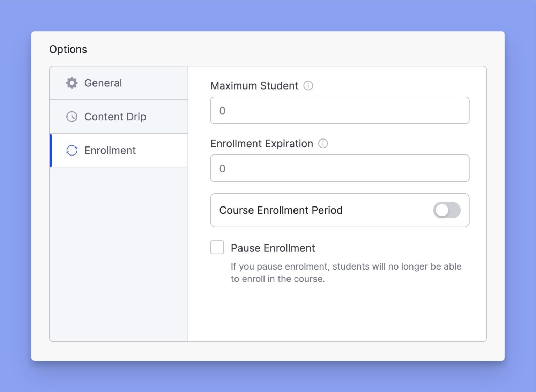This screenshot has height=392, width=536.
Task: Open the General tab
Action: (103, 83)
